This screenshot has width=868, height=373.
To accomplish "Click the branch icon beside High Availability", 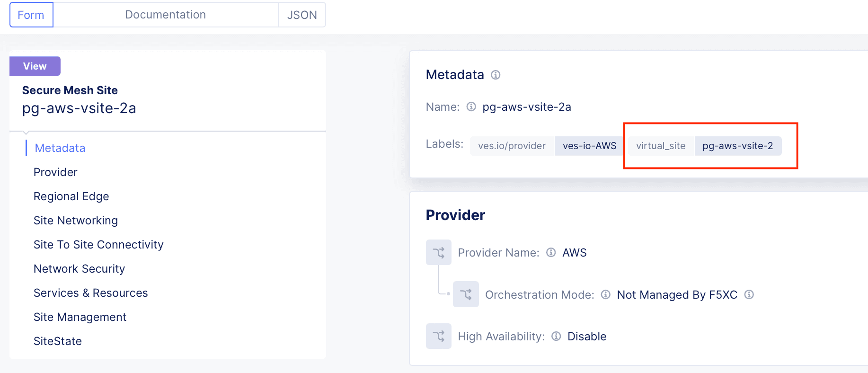I will pos(439,336).
